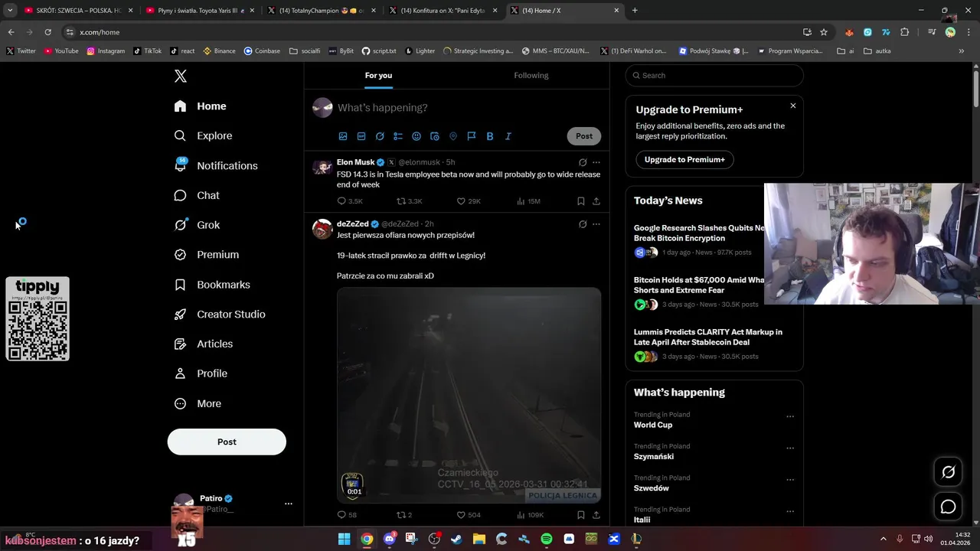This screenshot has height=551, width=980.
Task: Tag a location in the composer
Action: tap(453, 136)
